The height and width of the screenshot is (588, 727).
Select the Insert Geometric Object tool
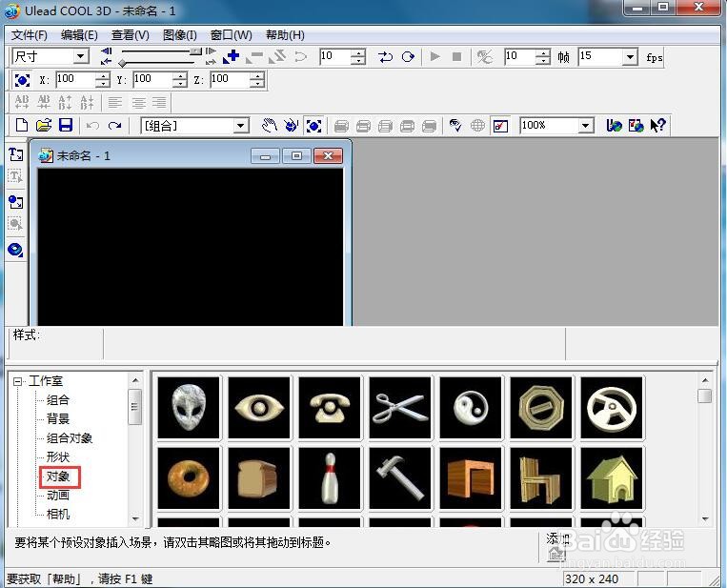click(16, 251)
